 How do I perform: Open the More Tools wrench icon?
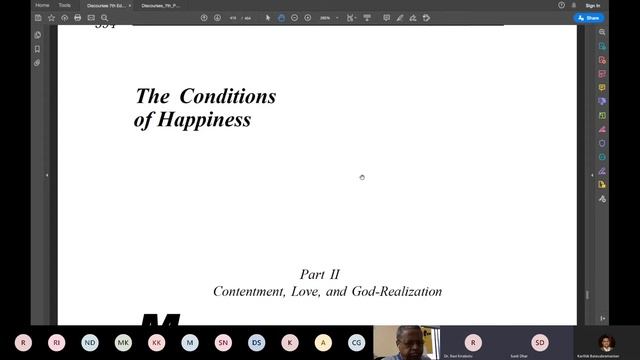(x=602, y=199)
